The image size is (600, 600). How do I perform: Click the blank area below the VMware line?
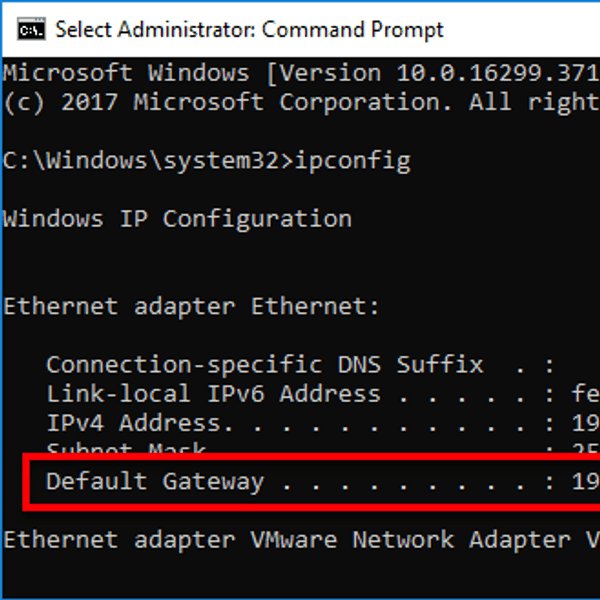[300, 576]
